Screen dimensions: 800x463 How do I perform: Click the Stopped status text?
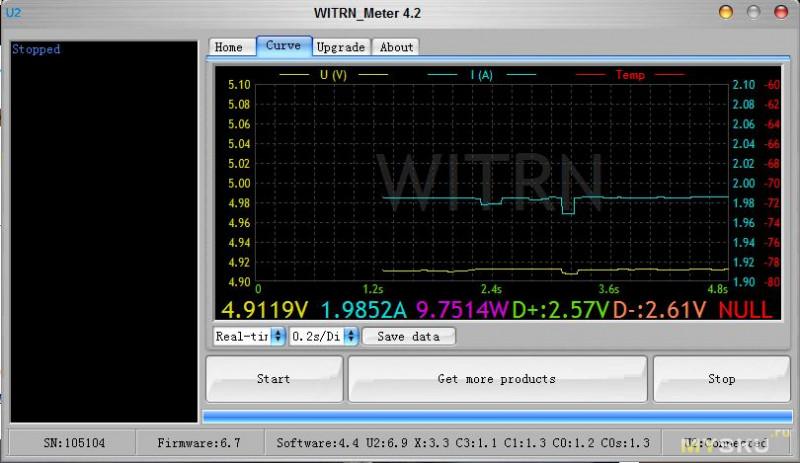coord(36,49)
